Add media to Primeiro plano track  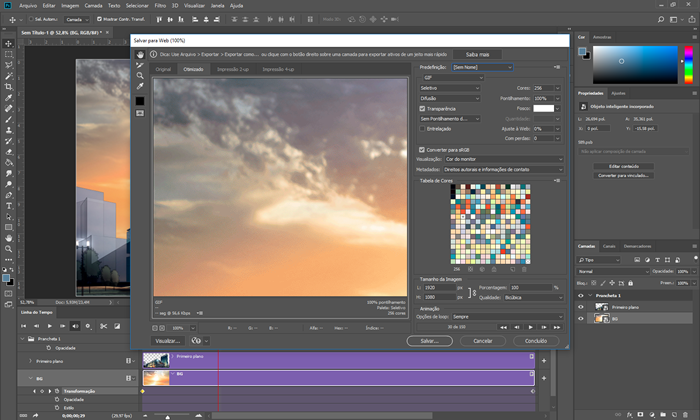[x=544, y=361]
